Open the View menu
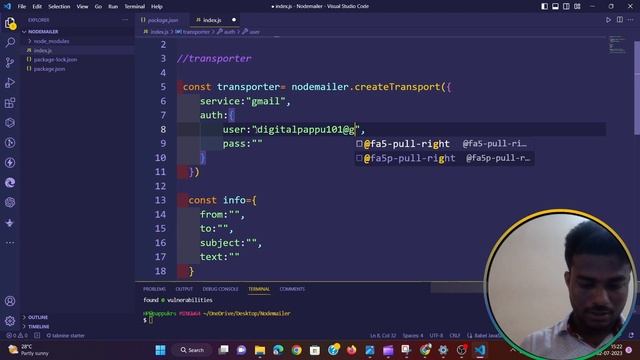 click(82, 7)
